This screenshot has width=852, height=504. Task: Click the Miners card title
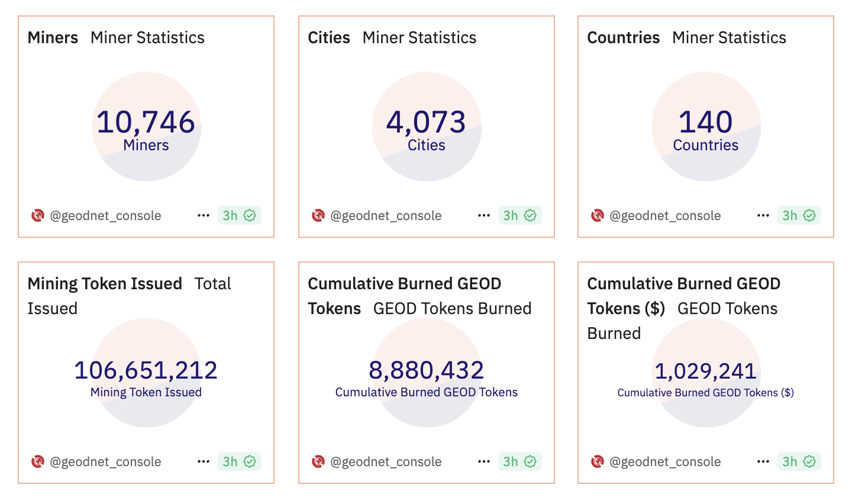[53, 38]
